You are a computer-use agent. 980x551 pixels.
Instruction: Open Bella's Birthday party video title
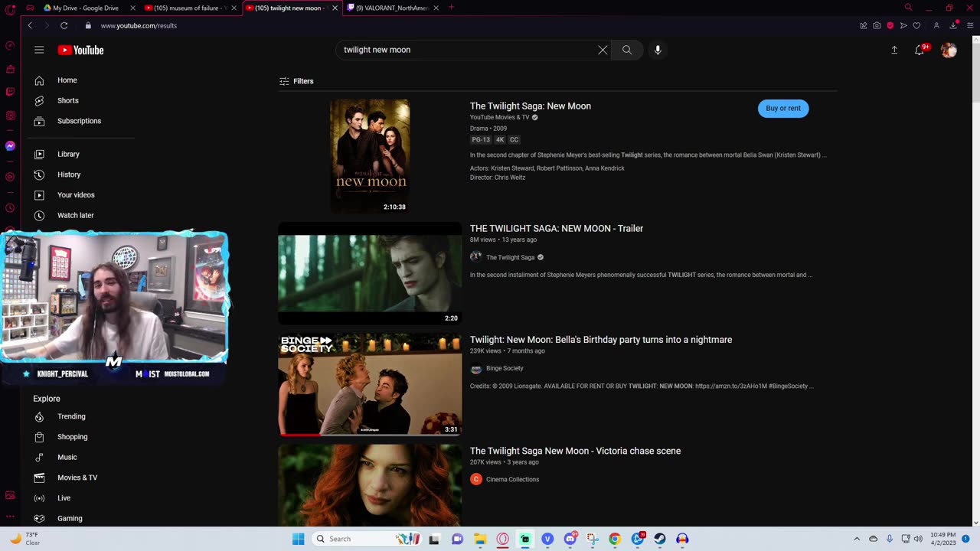coord(601,340)
